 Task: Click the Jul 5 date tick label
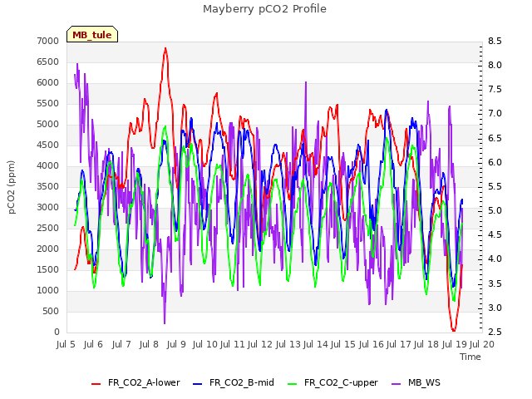[x=66, y=344]
